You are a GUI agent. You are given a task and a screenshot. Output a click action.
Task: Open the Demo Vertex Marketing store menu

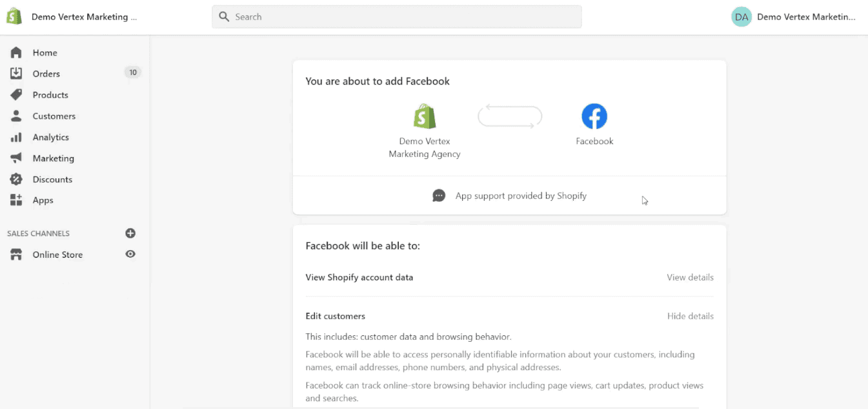click(84, 17)
